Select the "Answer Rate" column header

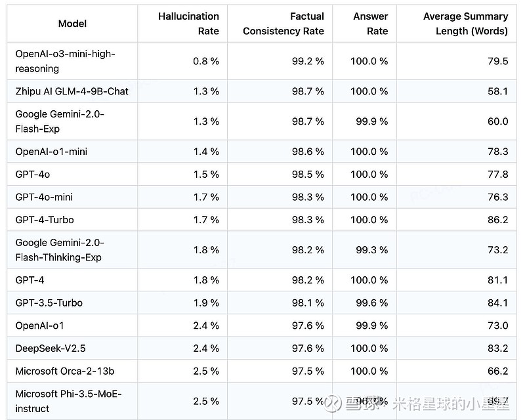pyautogui.click(x=370, y=24)
